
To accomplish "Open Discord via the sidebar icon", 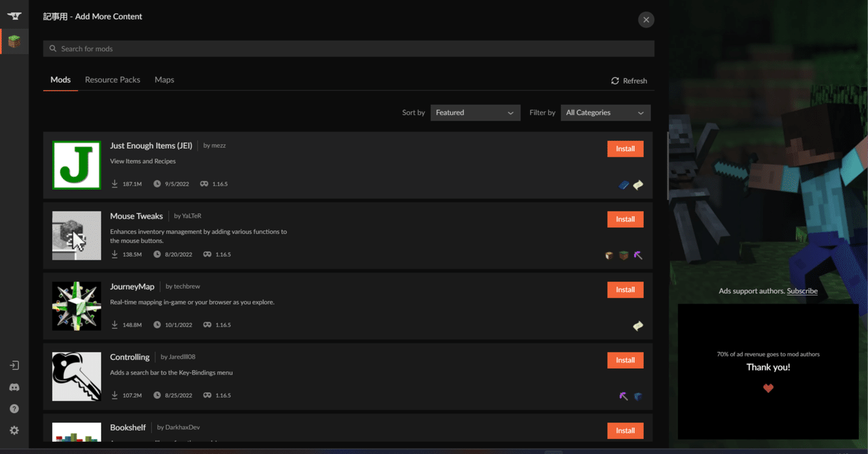I will coord(14,387).
